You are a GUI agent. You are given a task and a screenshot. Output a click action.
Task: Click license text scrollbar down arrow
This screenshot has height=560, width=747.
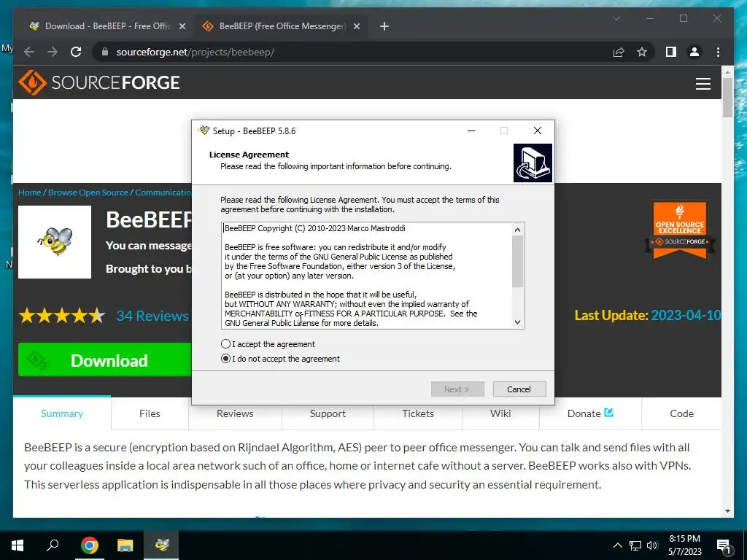pyautogui.click(x=518, y=322)
